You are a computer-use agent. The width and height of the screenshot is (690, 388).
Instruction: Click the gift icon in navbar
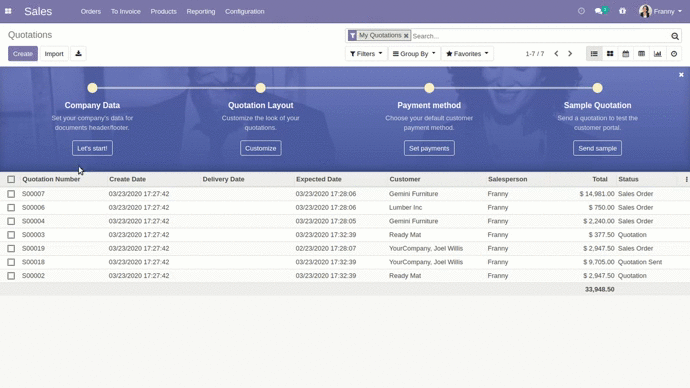[622, 11]
